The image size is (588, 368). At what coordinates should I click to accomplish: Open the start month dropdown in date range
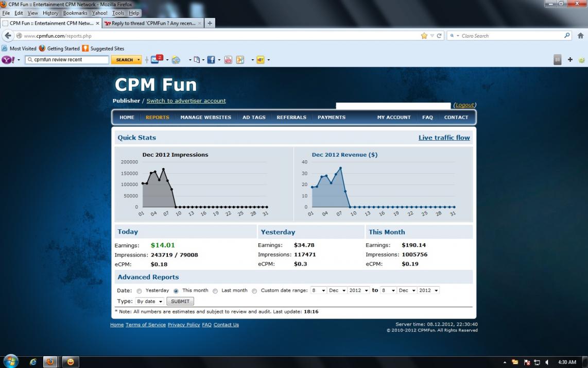pos(337,290)
